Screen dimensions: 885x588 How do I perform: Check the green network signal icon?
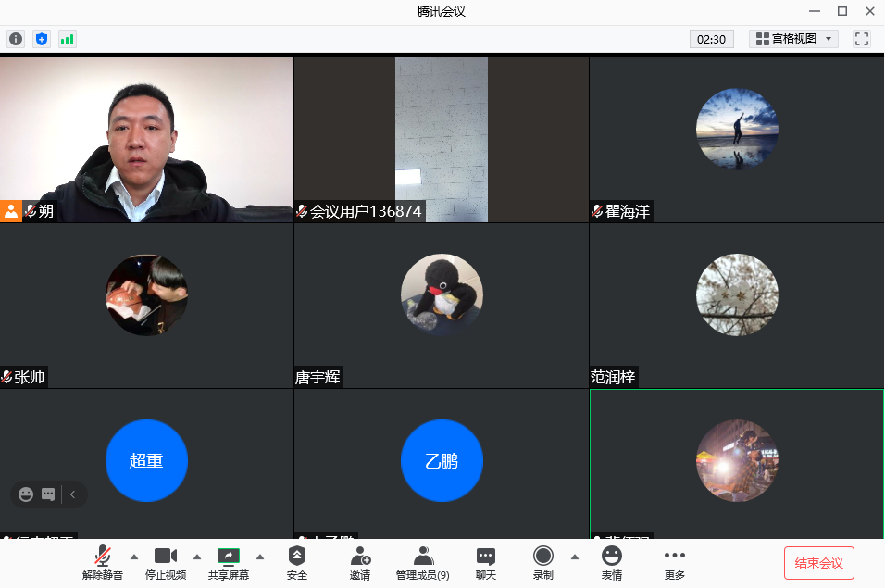pos(68,39)
